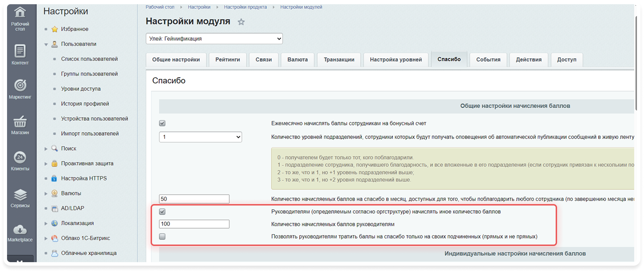Switch to the События tab

click(488, 60)
